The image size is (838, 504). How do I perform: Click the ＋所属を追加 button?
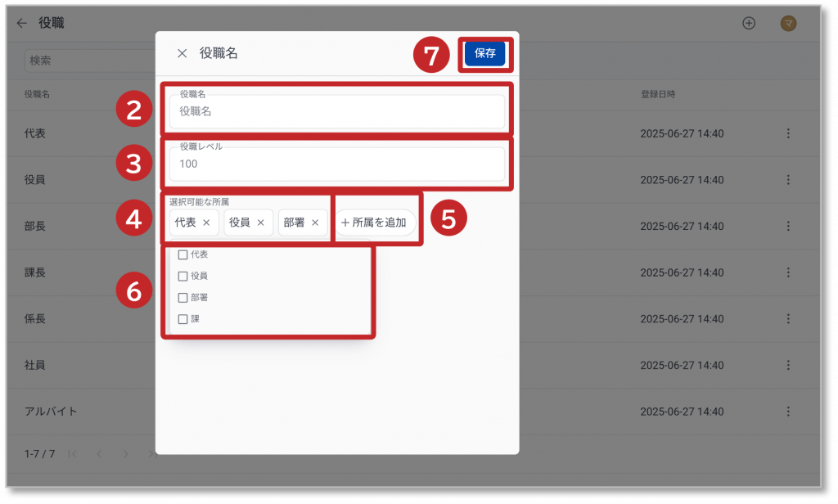tap(375, 223)
